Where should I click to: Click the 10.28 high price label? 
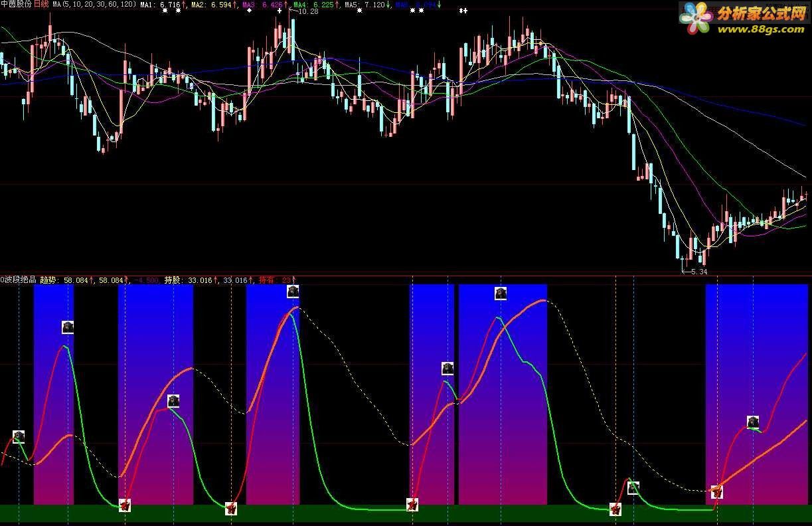(x=308, y=11)
